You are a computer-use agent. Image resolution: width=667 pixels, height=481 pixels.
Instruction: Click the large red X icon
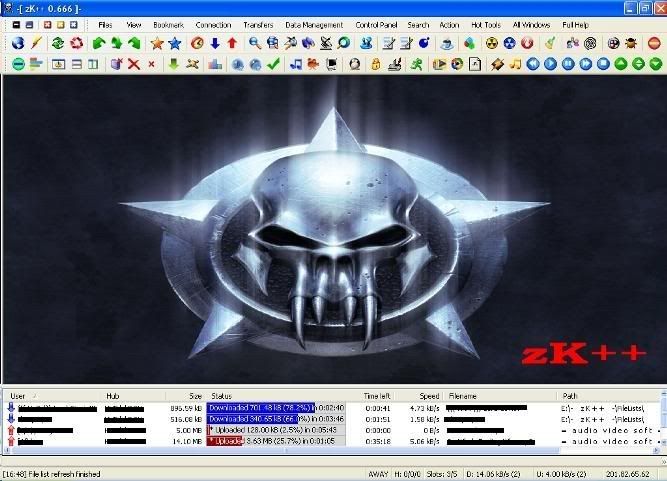(134, 64)
